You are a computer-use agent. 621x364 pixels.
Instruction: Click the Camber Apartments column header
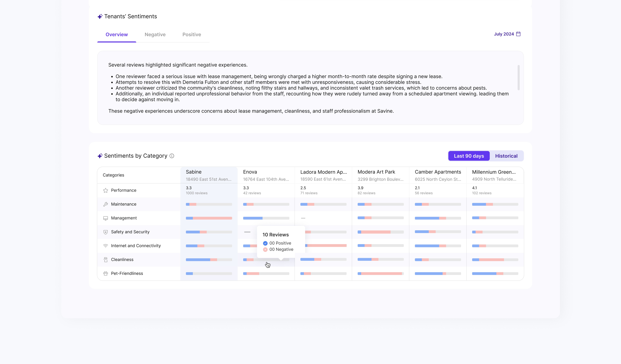438,172
